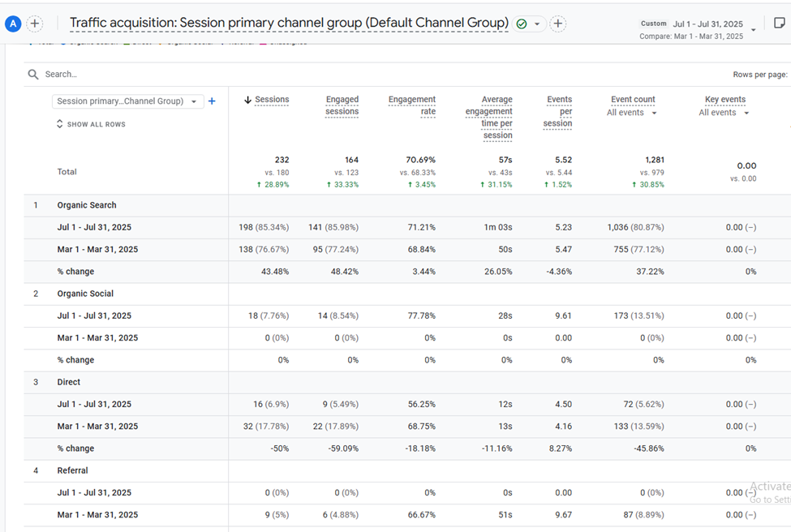The image size is (791, 532).
Task: Open the Event count 'All events' dropdown
Action: (x=632, y=113)
